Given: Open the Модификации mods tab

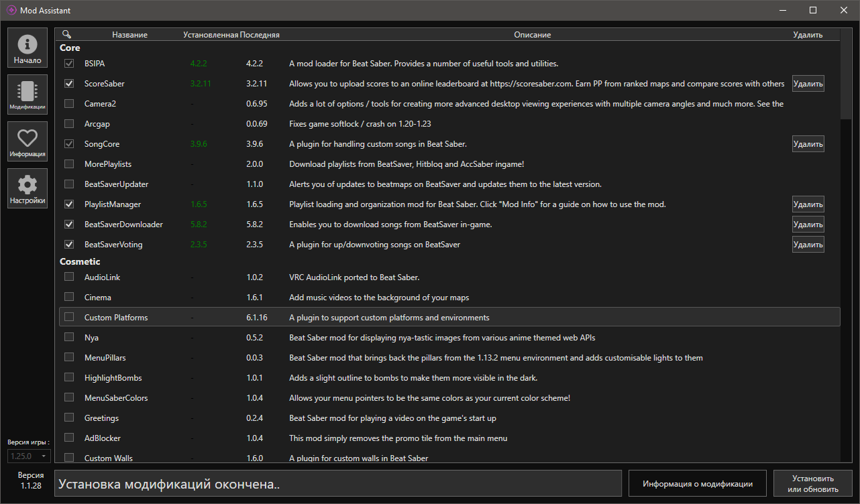Looking at the screenshot, I should (x=28, y=94).
